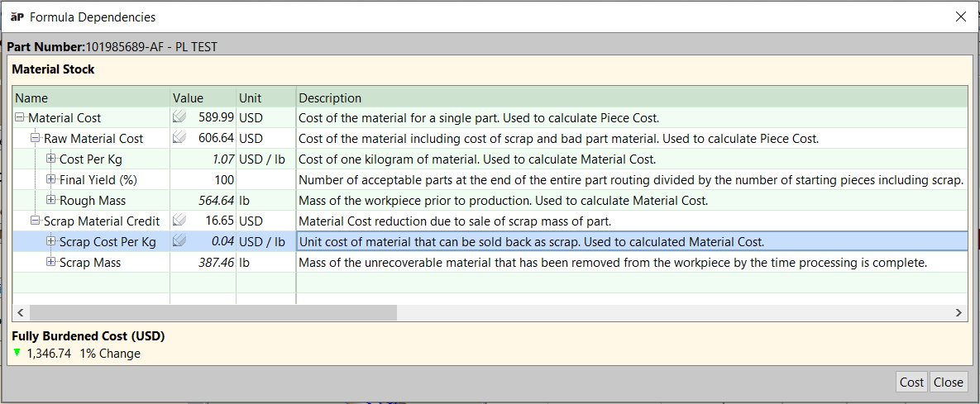
Task: Click the override icon in Scrap Material Credit row
Action: (x=179, y=221)
